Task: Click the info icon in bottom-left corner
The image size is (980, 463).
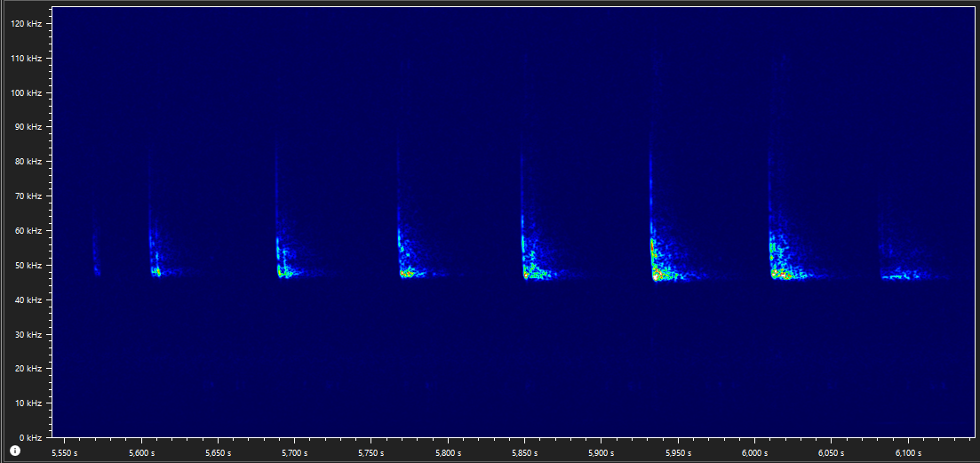Action: tap(15, 451)
